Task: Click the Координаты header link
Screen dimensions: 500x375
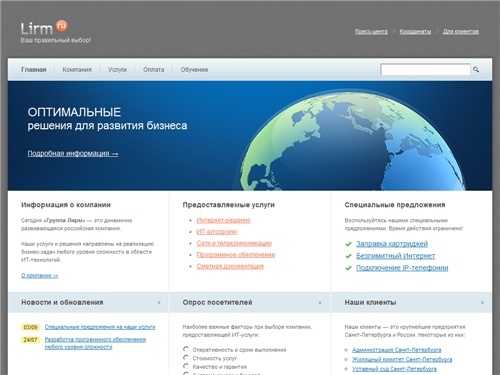Action: tap(415, 32)
